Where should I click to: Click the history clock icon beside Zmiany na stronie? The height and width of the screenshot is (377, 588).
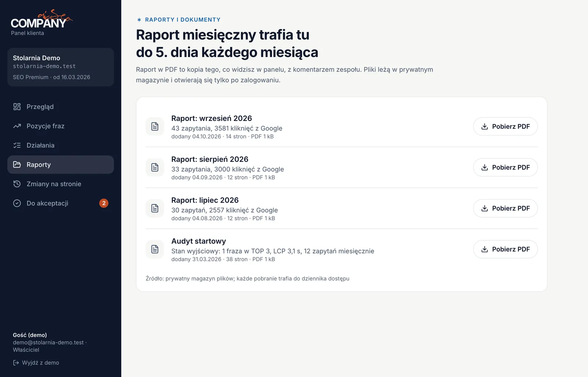[17, 184]
